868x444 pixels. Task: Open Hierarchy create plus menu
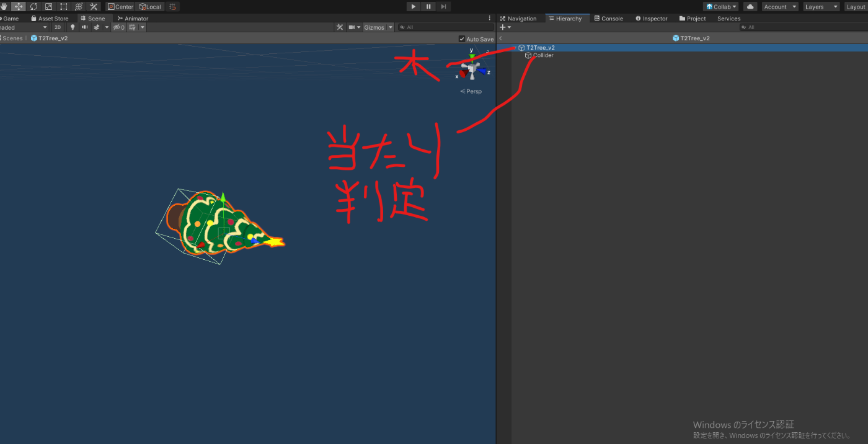coord(505,27)
